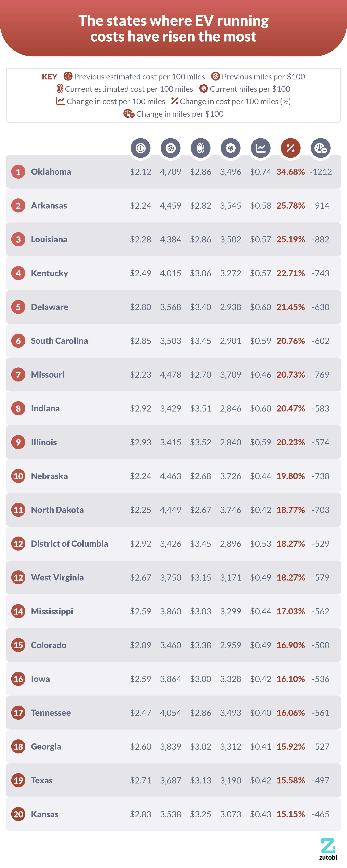Click the District of Columbia state label
This screenshot has height=868, width=347.
click(x=69, y=543)
